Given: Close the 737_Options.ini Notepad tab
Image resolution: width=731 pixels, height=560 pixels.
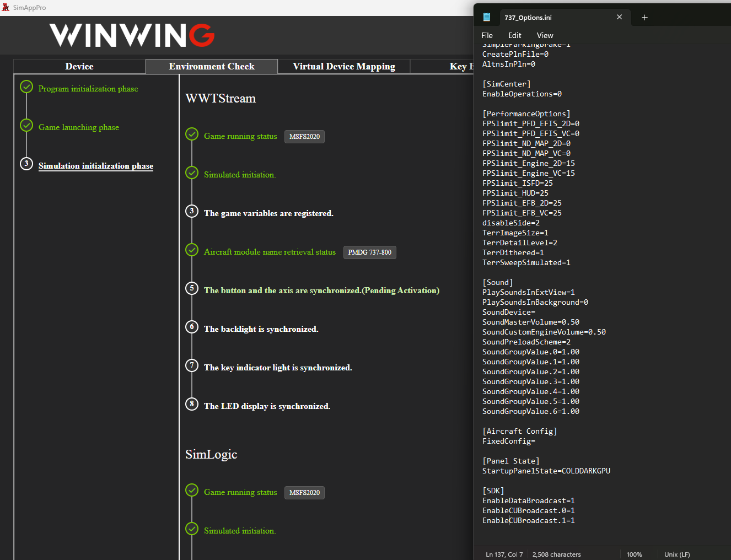Looking at the screenshot, I should (x=620, y=17).
